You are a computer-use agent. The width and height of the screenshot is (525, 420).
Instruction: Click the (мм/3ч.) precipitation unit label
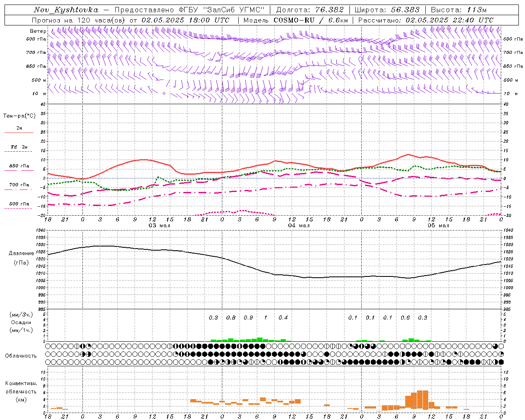(21, 315)
